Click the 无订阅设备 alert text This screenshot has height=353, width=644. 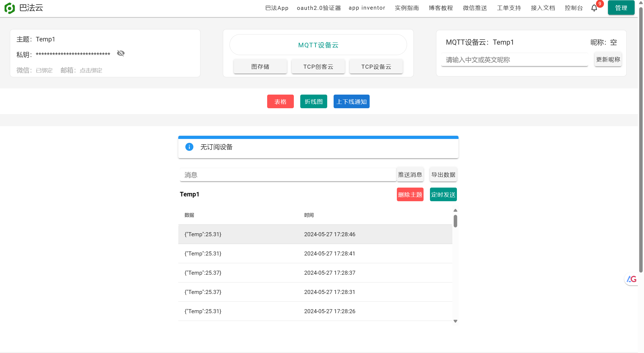216,147
